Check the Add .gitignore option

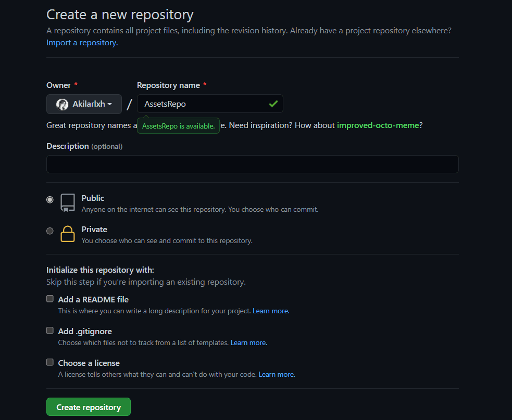(50, 330)
